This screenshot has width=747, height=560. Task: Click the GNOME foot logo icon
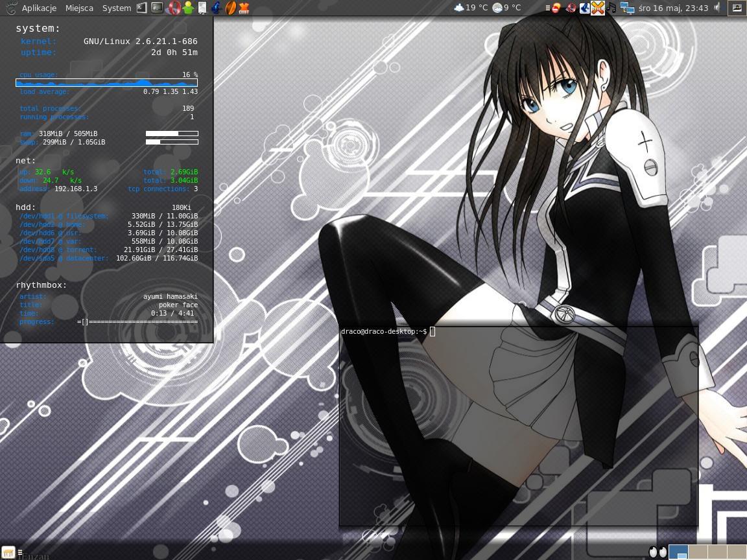[12, 8]
